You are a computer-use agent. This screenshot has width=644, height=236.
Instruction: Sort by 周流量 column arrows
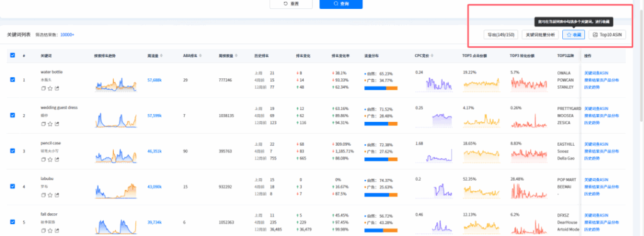(161, 56)
